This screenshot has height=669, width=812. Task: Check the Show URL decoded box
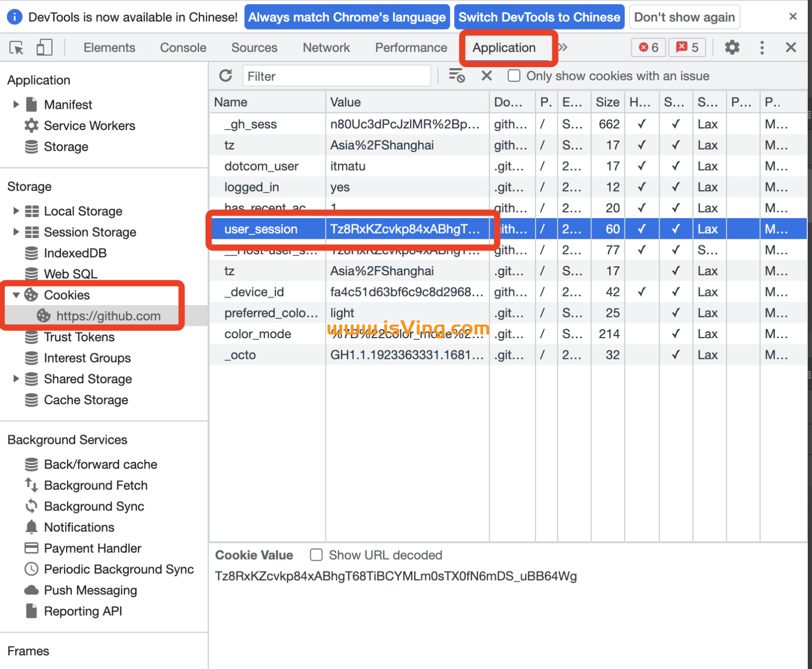point(316,555)
